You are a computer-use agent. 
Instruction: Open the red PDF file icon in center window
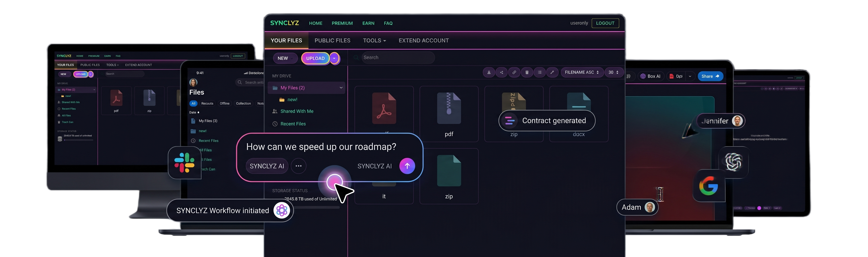384,108
